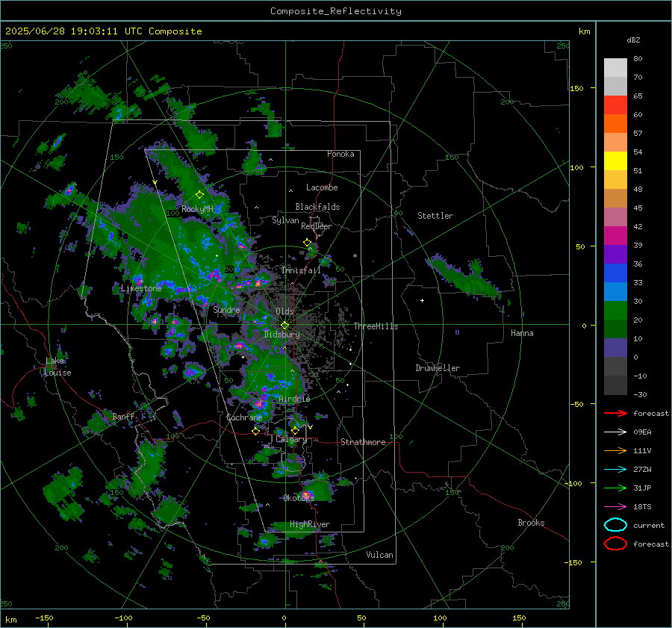Click the Cochrane map label
The width and height of the screenshot is (672, 628).
coord(244,417)
